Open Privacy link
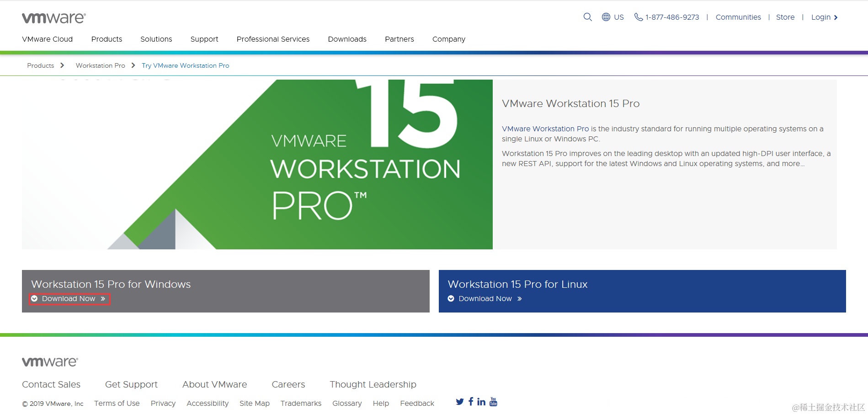Image resolution: width=868 pixels, height=415 pixels. coord(163,403)
